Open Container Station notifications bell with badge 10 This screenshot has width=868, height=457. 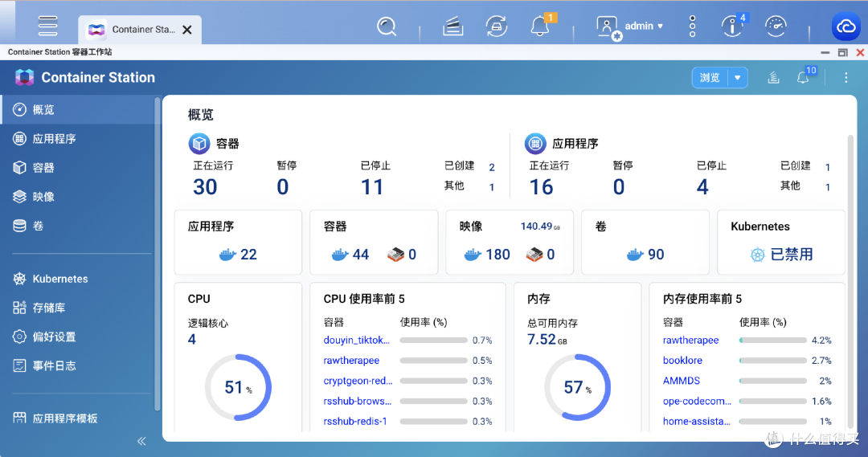[x=805, y=76]
